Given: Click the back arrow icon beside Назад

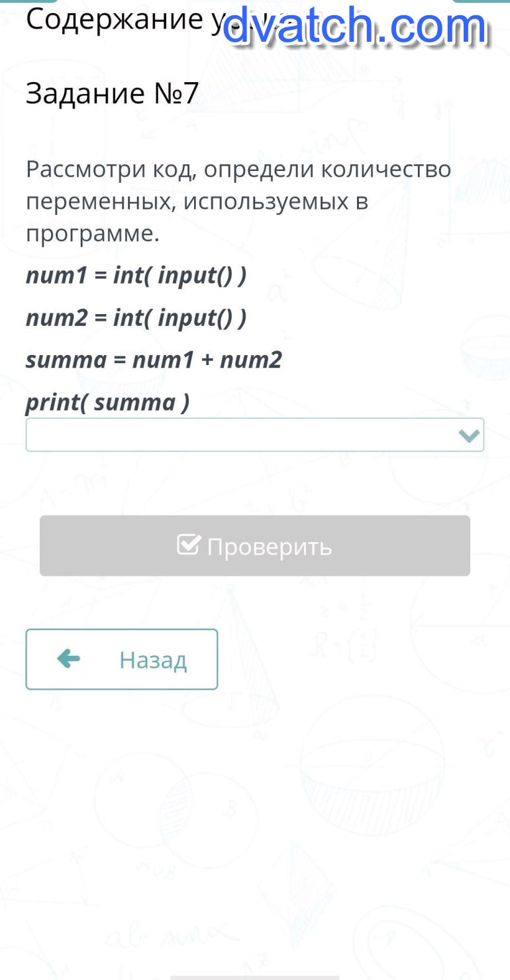Looking at the screenshot, I should tap(69, 659).
